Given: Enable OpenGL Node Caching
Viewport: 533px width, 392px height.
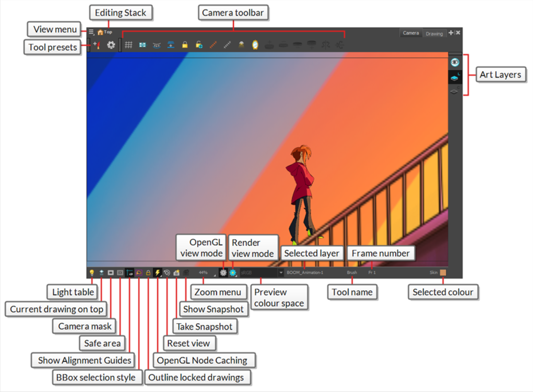Looking at the screenshot, I should click(x=158, y=272).
